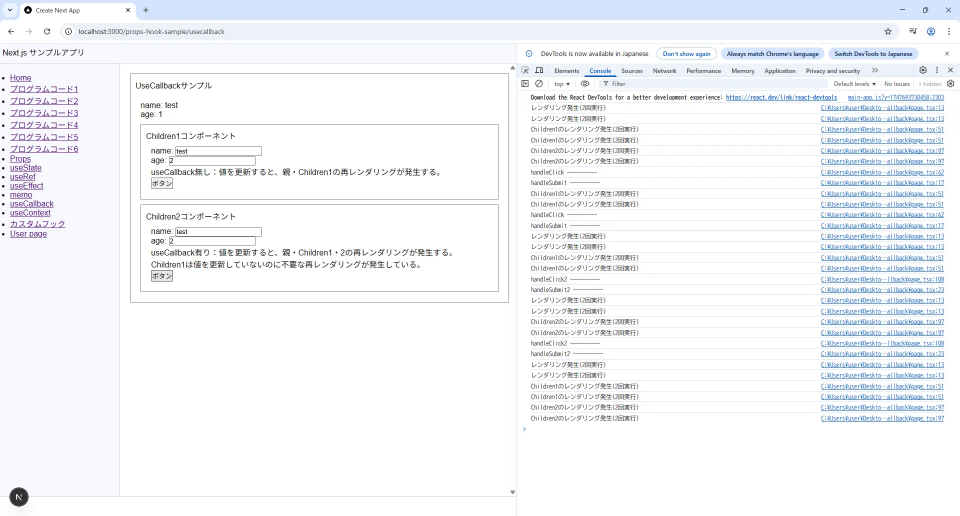Toggle the DevTools device toolbar icon
960x516 pixels.
[539, 70]
